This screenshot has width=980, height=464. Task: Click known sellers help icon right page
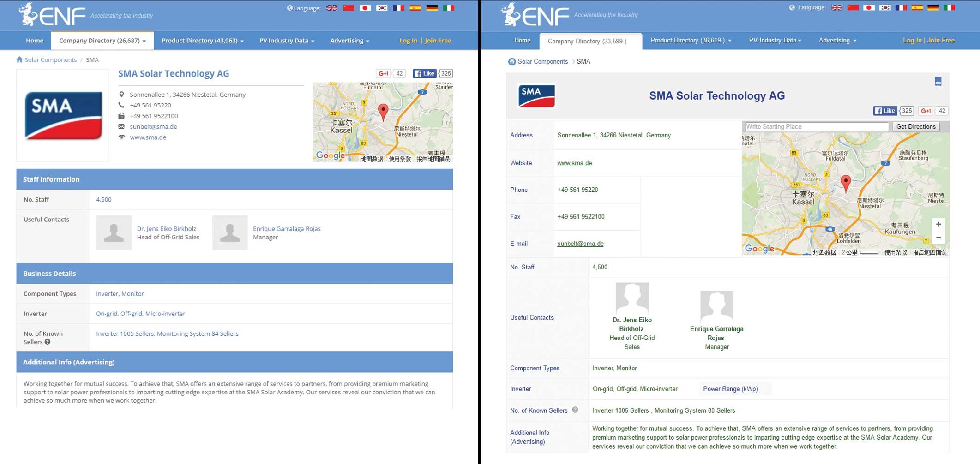(575, 410)
